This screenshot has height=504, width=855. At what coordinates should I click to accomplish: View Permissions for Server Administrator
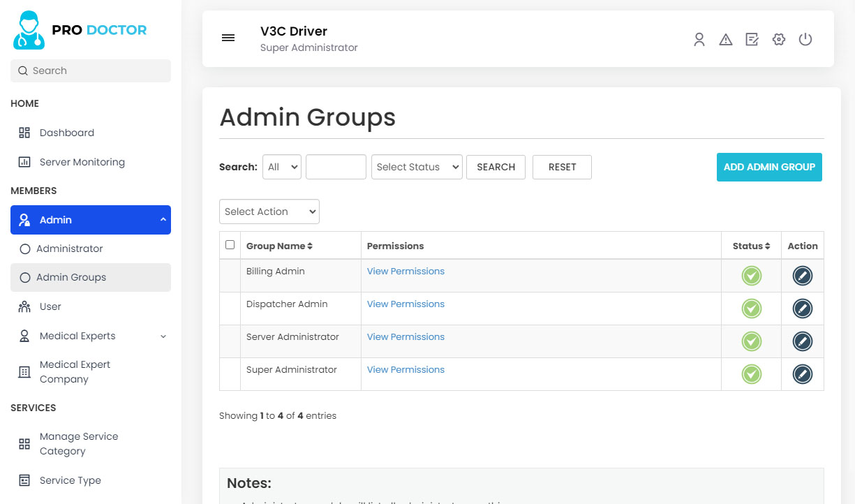coord(406,336)
